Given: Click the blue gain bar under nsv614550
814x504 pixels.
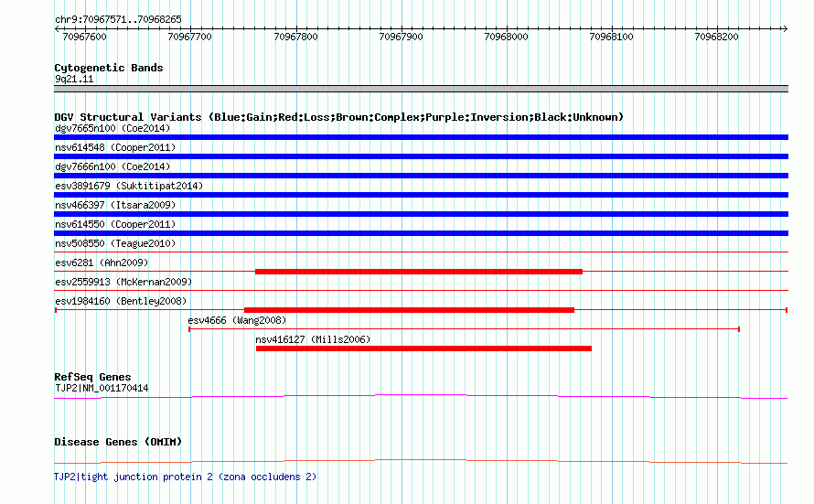Looking at the screenshot, I should [421, 233].
